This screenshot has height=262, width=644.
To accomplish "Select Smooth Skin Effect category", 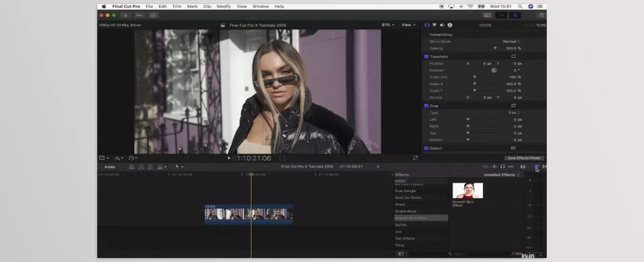I will pos(421,218).
